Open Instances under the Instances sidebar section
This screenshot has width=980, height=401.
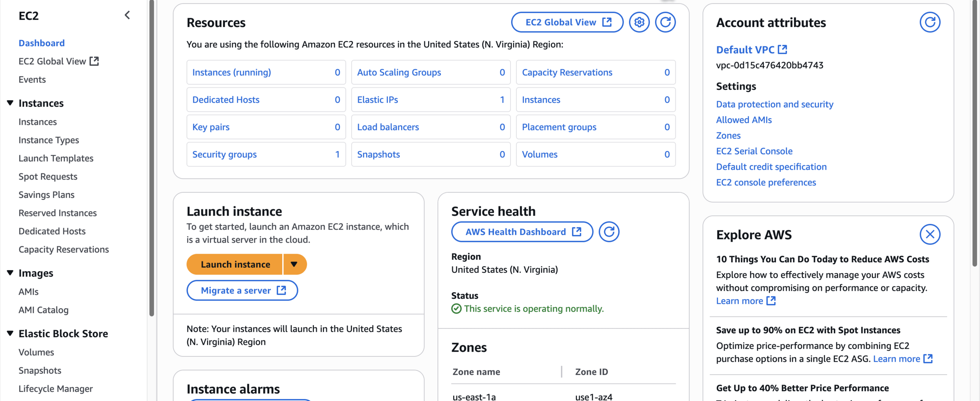(38, 122)
